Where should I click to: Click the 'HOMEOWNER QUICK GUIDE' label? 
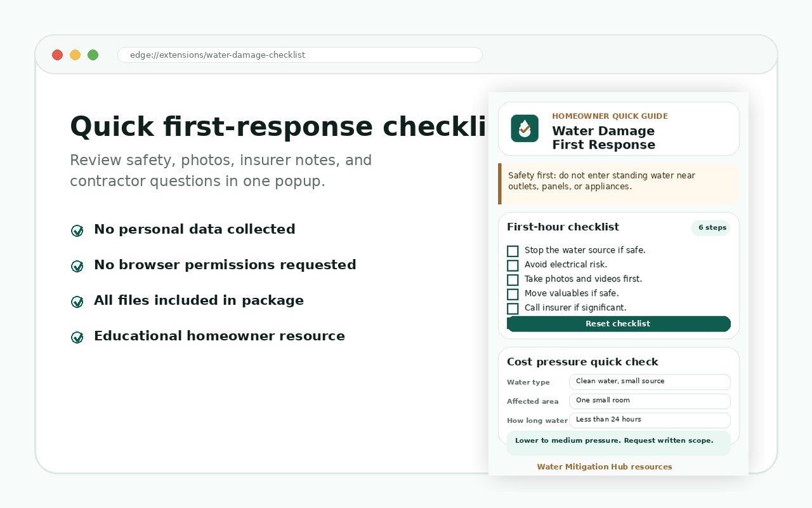pos(610,116)
